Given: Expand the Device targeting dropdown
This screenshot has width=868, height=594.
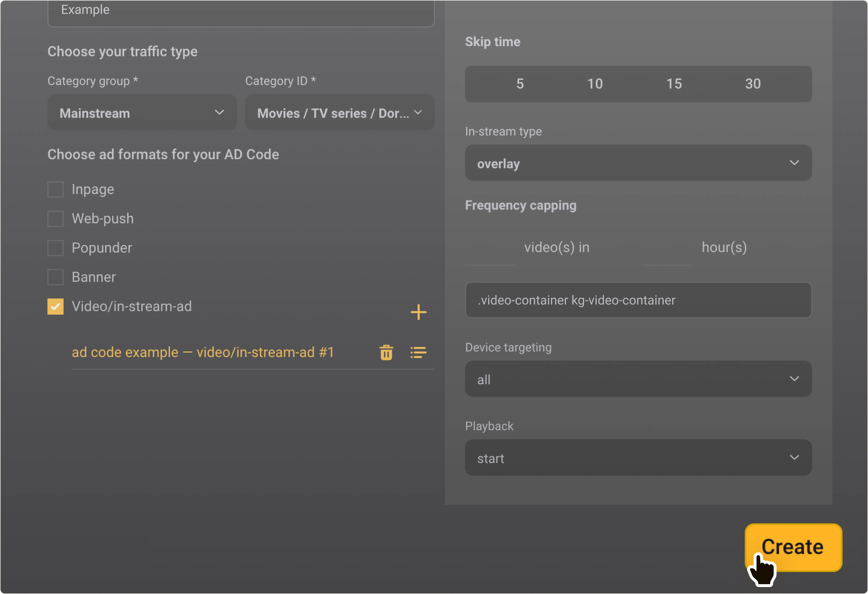Looking at the screenshot, I should point(638,379).
